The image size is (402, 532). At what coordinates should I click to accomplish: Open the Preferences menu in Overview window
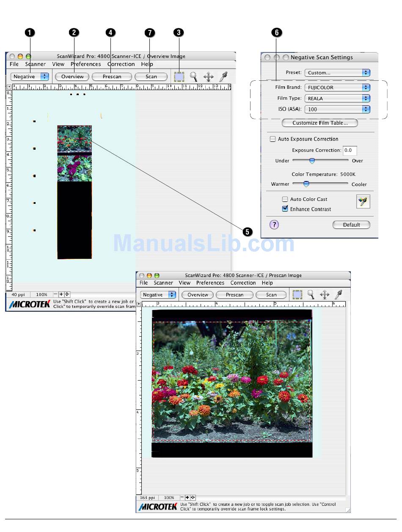(85, 64)
